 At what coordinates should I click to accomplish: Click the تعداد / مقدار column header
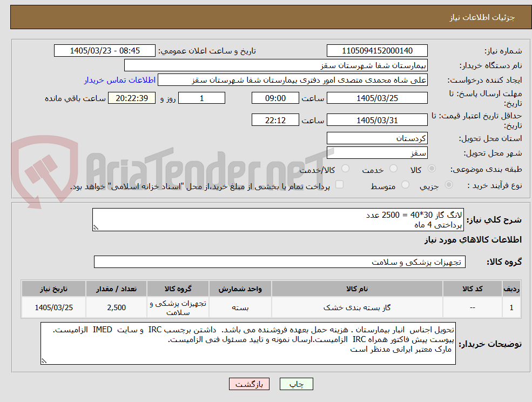coord(116,289)
